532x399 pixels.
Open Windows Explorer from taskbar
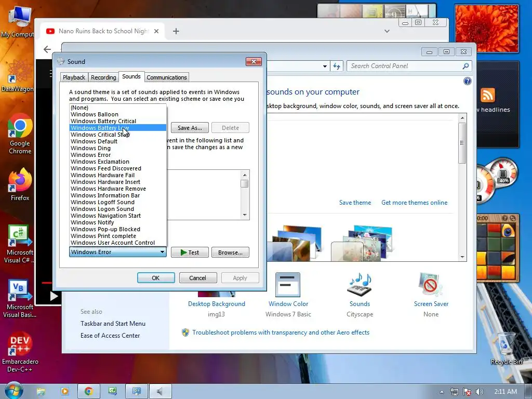click(x=41, y=392)
